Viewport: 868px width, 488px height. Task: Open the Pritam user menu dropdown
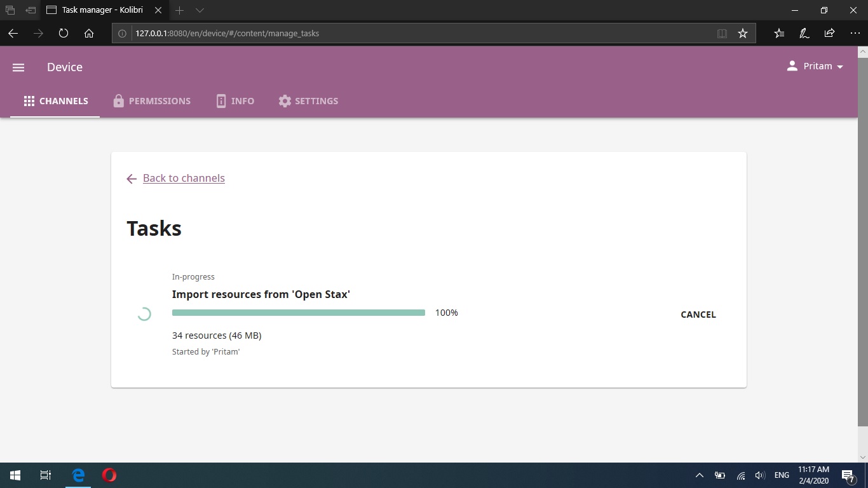click(815, 66)
